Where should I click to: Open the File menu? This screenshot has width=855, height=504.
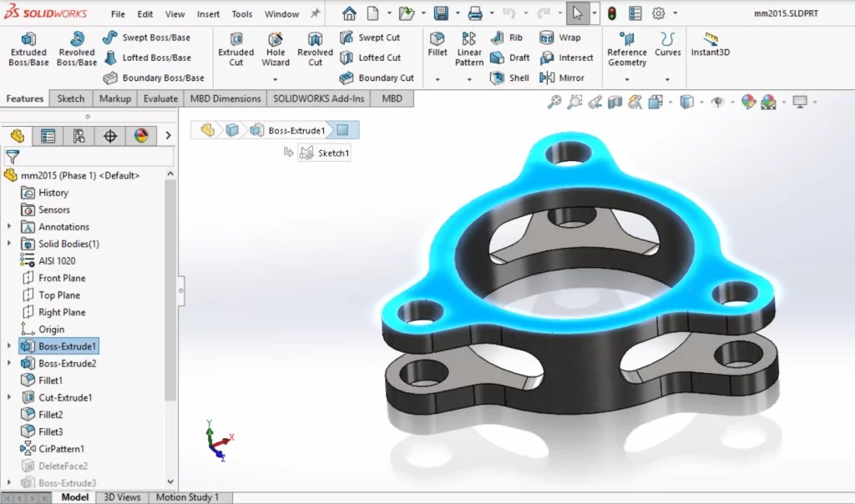(118, 14)
